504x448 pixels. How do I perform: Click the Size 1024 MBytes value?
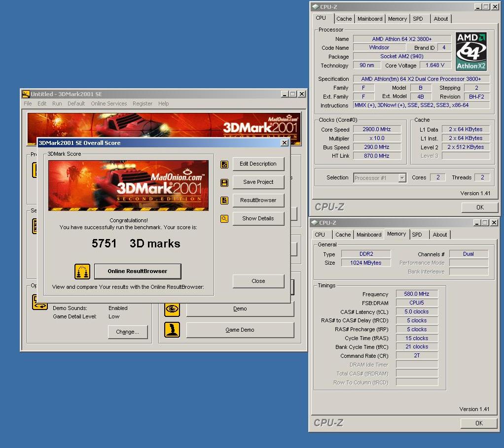(366, 263)
